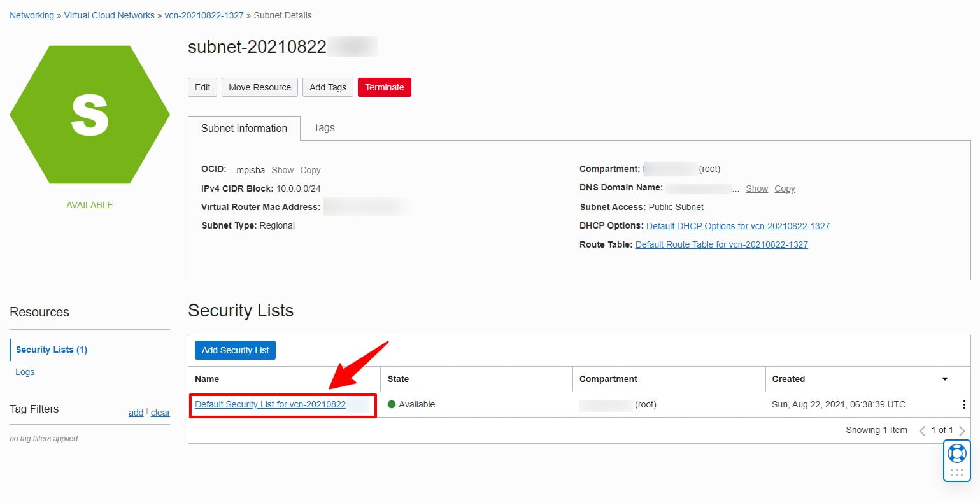Copy the OCID using the Copy link

coord(310,170)
